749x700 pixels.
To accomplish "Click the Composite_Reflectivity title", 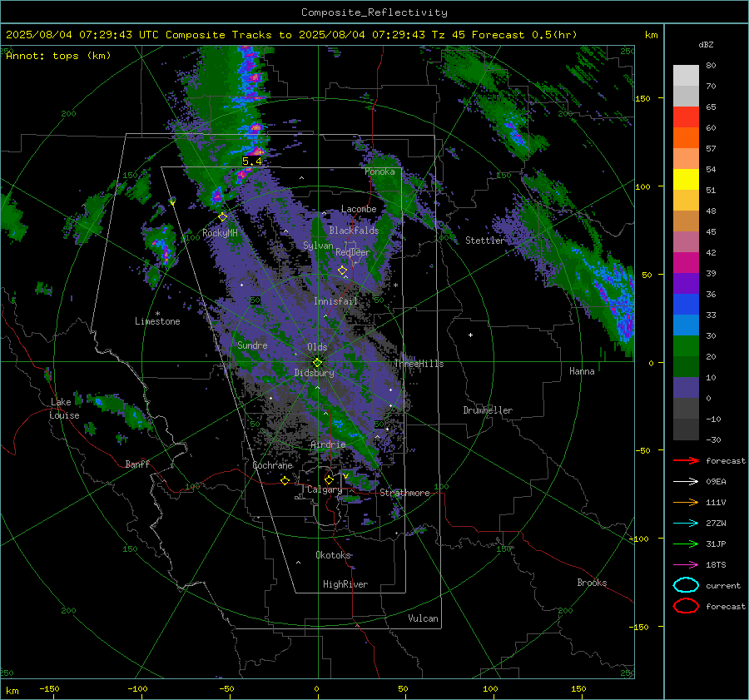I will pos(374,12).
